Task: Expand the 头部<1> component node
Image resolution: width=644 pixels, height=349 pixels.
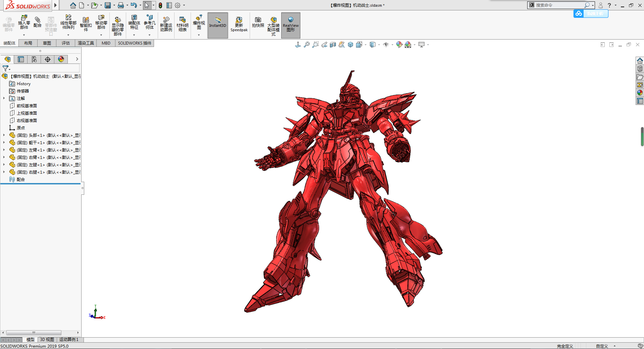Action: [x=4, y=135]
